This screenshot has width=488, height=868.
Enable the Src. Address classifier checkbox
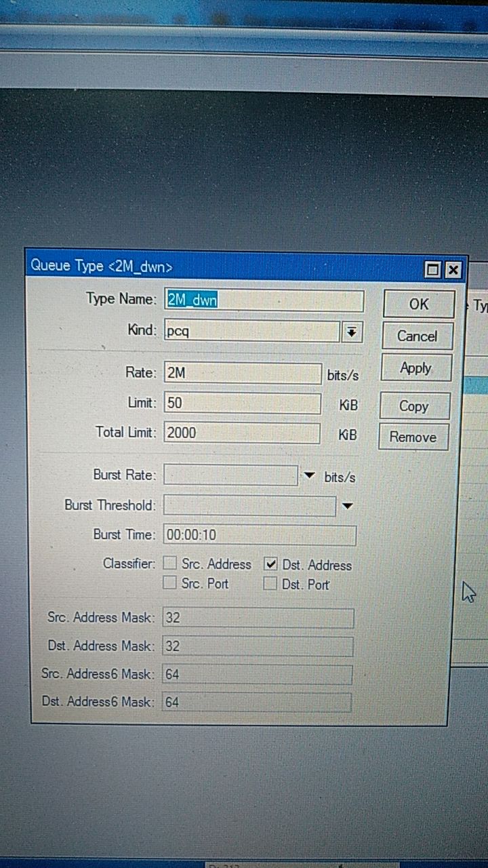coord(170,564)
